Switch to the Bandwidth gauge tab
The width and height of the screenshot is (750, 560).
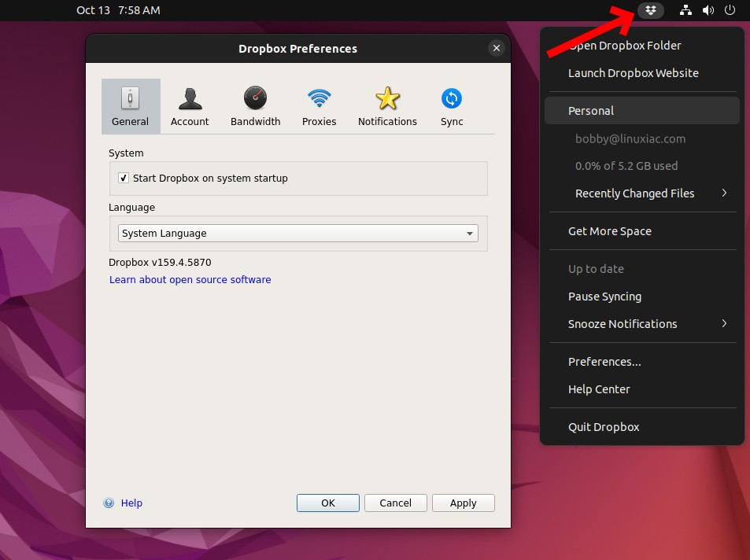[256, 106]
